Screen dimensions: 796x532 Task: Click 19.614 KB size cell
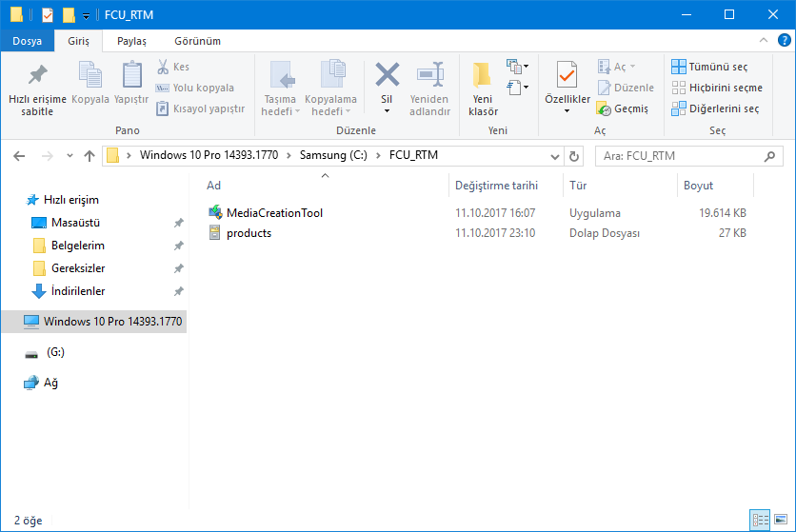(723, 212)
